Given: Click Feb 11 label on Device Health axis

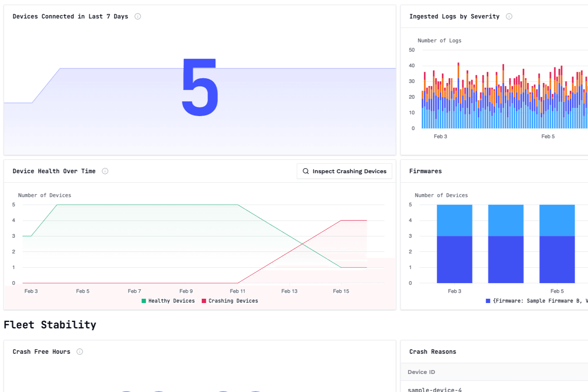Looking at the screenshot, I should [x=237, y=291].
